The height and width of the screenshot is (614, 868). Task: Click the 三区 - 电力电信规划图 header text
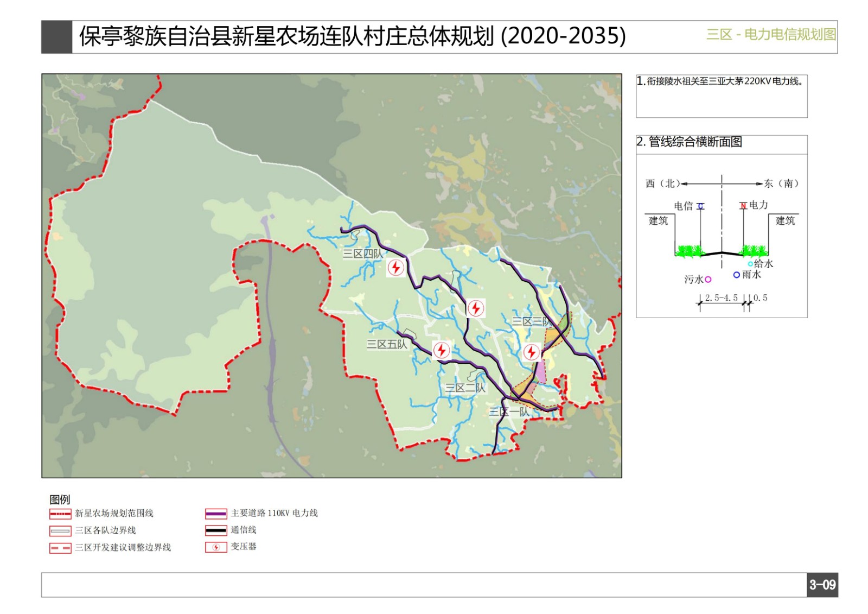coord(770,35)
